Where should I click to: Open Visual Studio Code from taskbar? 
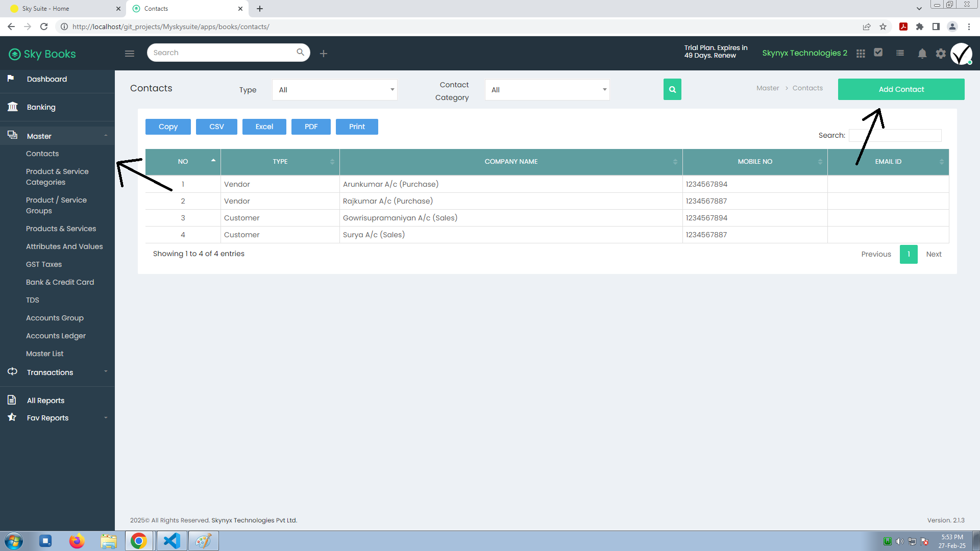click(171, 541)
